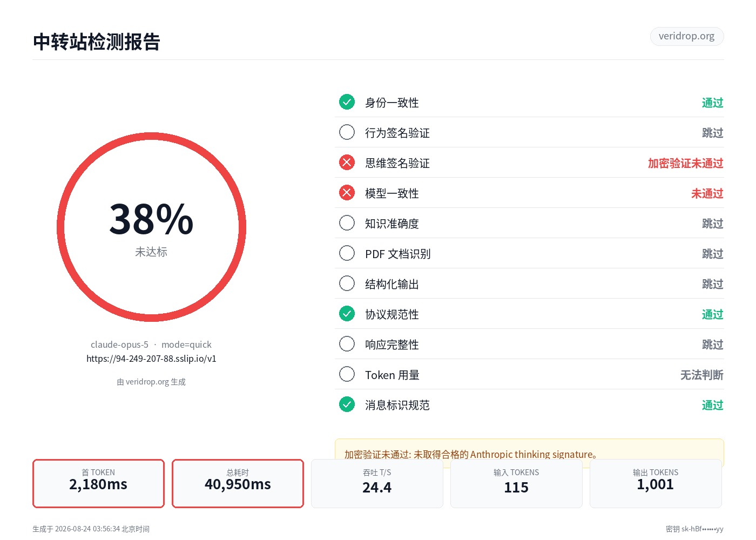Click the red cross icon beside 思维签名验证
The image size is (756, 540).
click(x=347, y=163)
